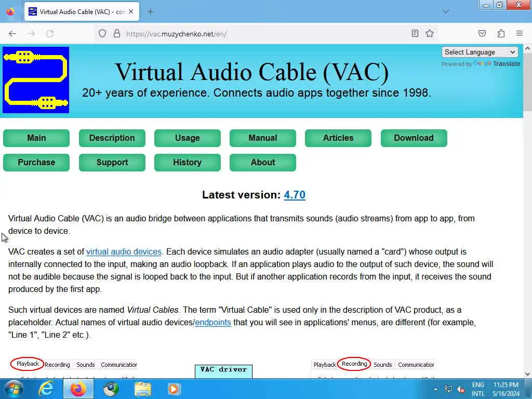Click the Firefox taskbar icon
This screenshot has width=532, height=399.
click(78, 389)
